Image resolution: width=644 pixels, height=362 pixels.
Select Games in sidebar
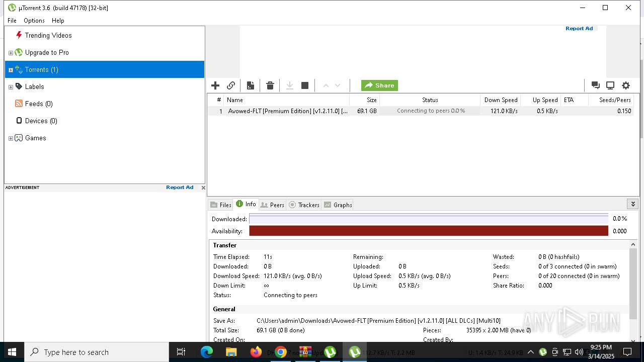[35, 138]
